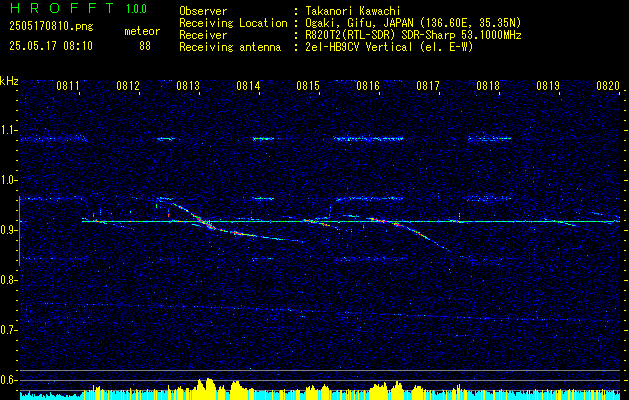This screenshot has height=400, width=629.
Task: Click the 0820 time marker
Action: (x=608, y=85)
